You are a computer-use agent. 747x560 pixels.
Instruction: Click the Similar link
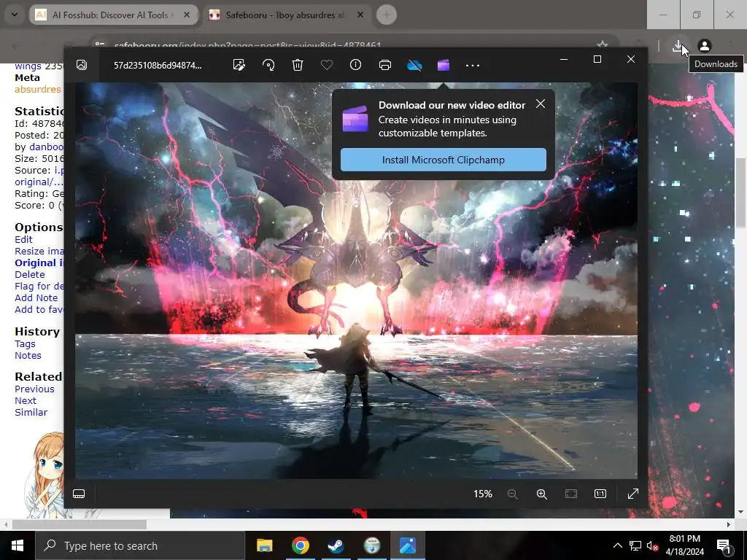(x=31, y=413)
